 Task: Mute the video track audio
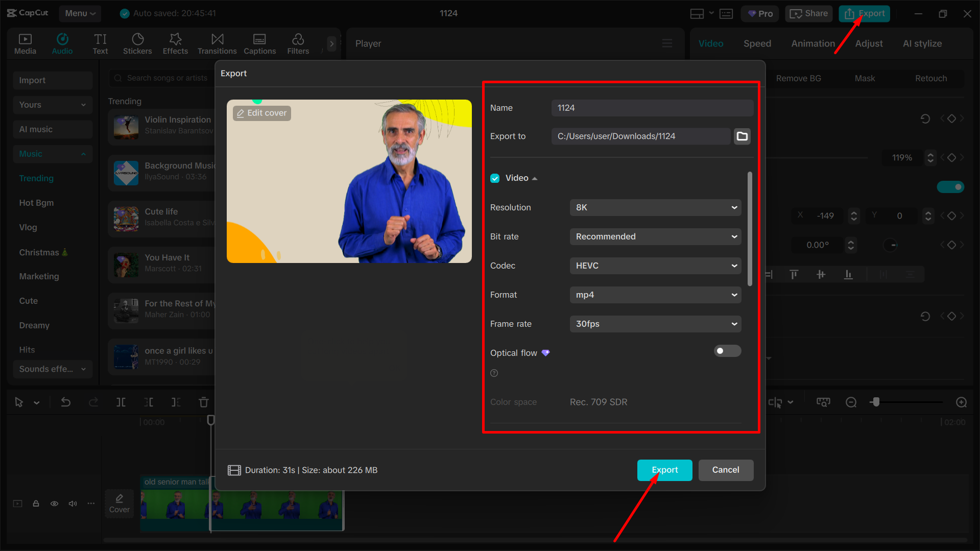coord(73,504)
